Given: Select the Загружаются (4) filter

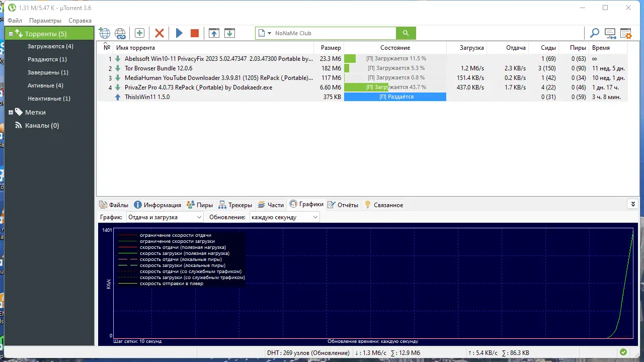Looking at the screenshot, I should tap(50, 46).
